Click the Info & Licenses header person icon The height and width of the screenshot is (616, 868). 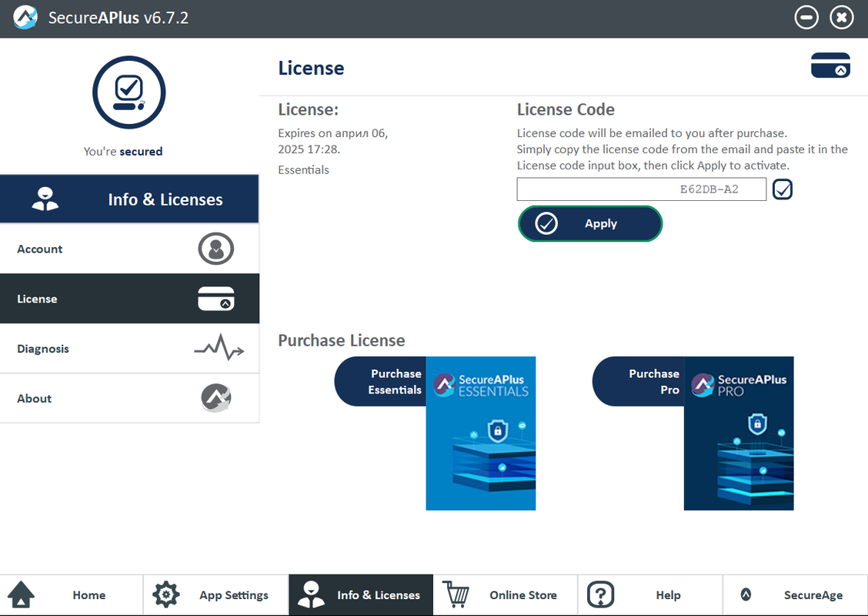tap(45, 199)
